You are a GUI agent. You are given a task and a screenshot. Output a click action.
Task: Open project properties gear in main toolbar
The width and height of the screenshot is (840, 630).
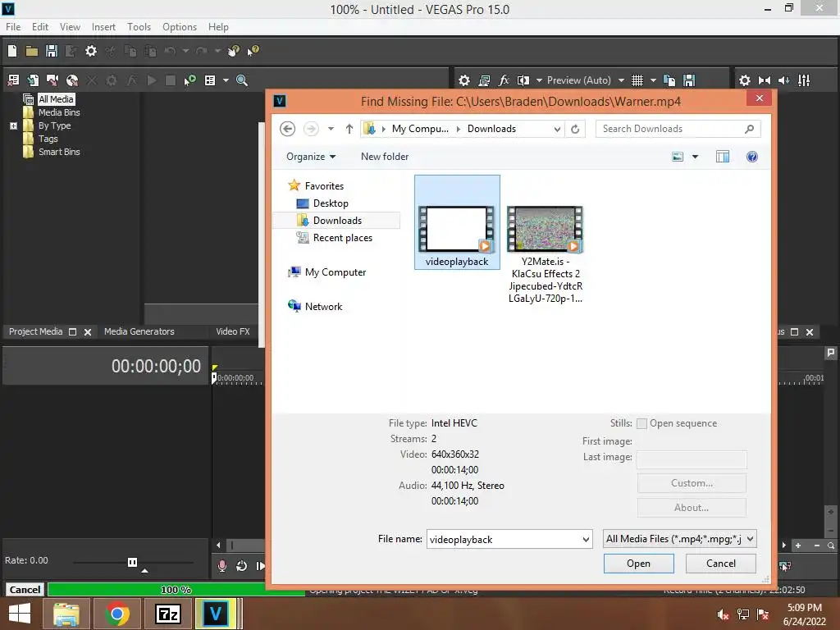coord(91,51)
